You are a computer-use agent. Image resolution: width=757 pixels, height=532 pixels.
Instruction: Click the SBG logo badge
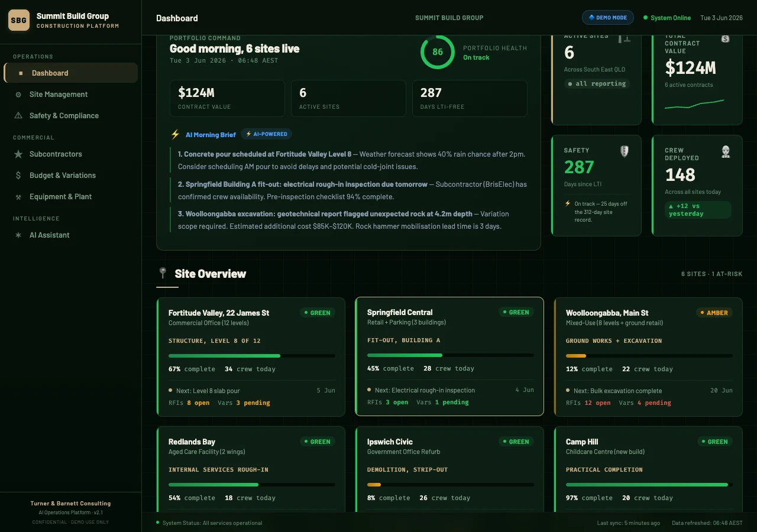19,20
